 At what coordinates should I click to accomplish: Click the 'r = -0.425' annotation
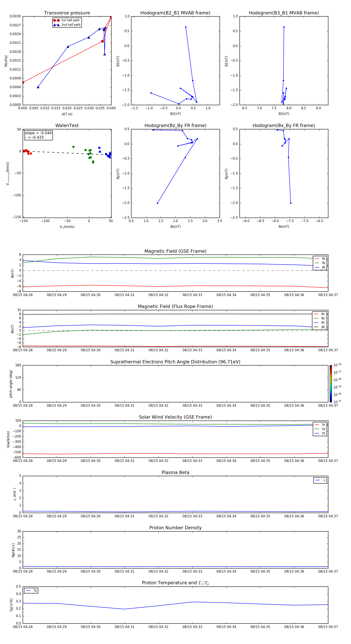pos(35,137)
